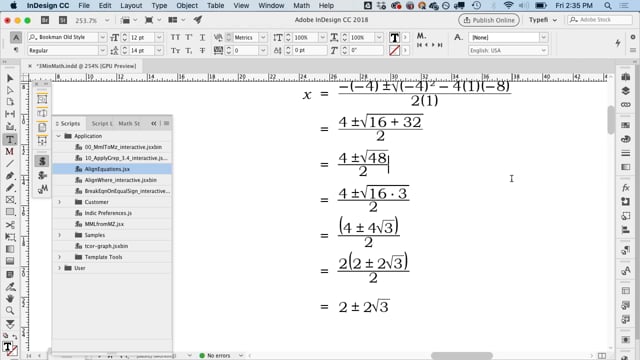This screenshot has height=360, width=640.
Task: Select the Pen tool
Action: tap(10, 176)
